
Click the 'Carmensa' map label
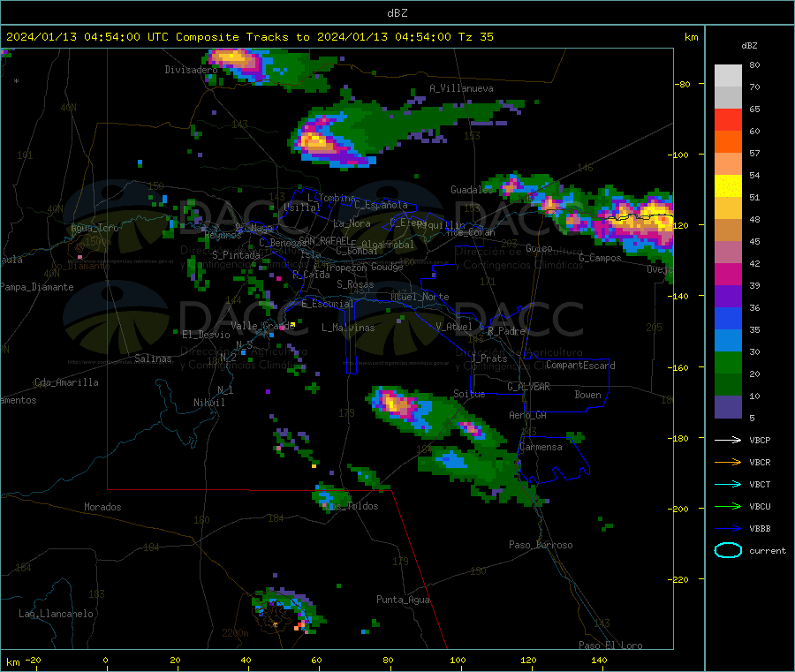click(x=541, y=447)
